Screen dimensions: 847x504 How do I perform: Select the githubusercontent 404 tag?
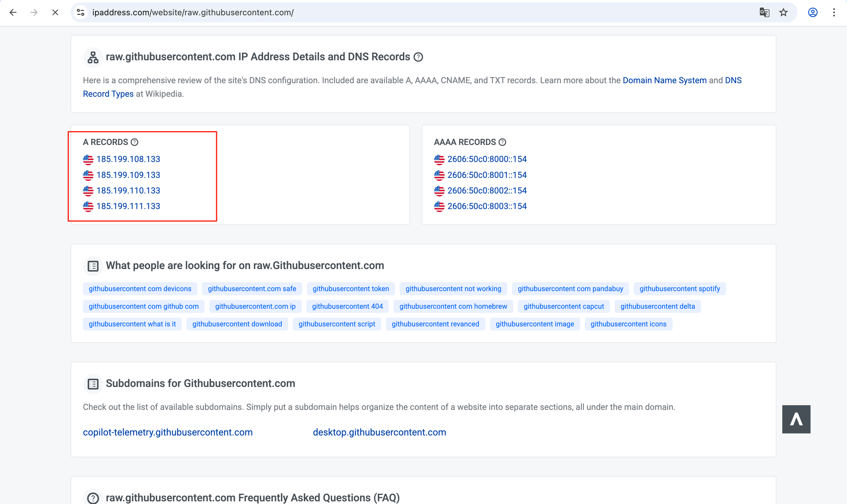pyautogui.click(x=347, y=306)
